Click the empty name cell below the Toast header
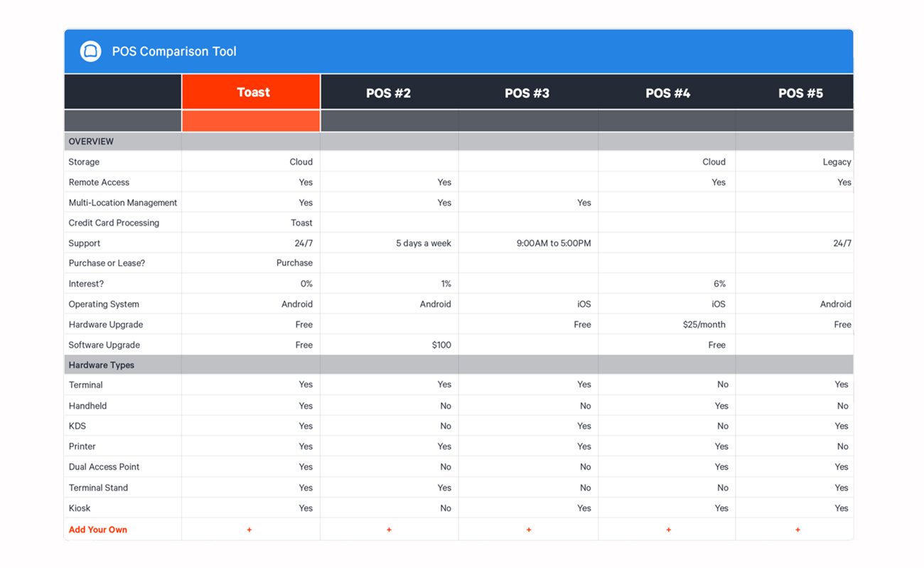Screen dimensions: 924x568 pyautogui.click(x=250, y=120)
